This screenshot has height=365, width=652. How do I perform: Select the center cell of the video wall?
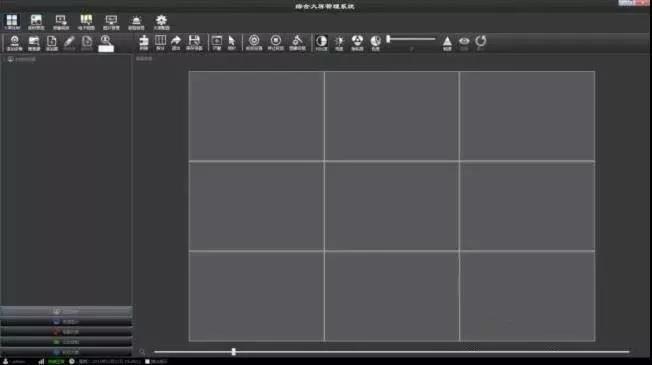click(x=392, y=206)
